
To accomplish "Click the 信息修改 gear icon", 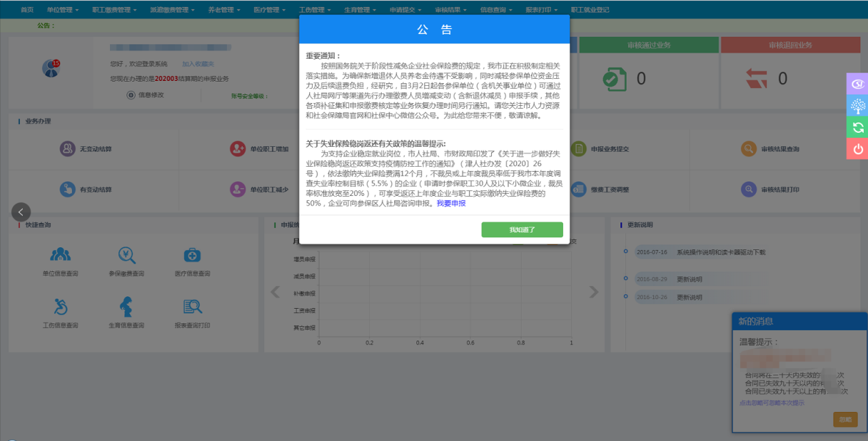I will click(x=131, y=95).
